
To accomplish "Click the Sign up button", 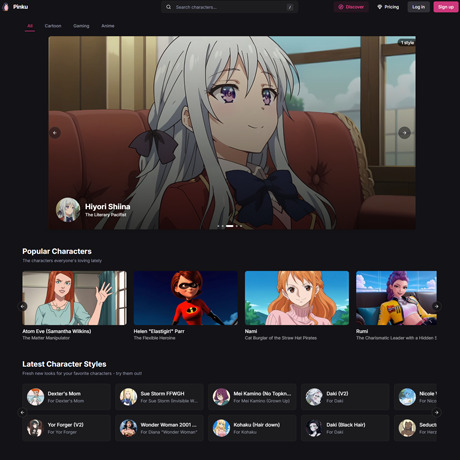I will 446,7.
